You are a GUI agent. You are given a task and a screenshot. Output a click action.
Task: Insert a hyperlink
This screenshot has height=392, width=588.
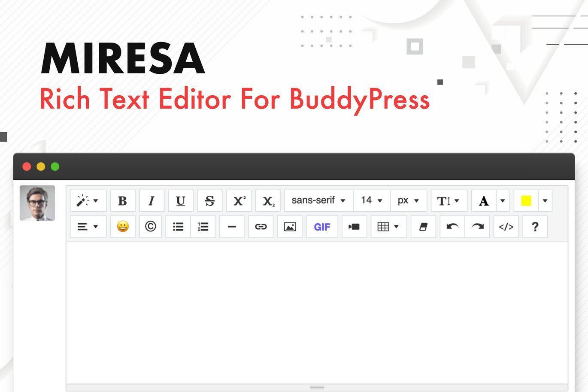click(261, 227)
